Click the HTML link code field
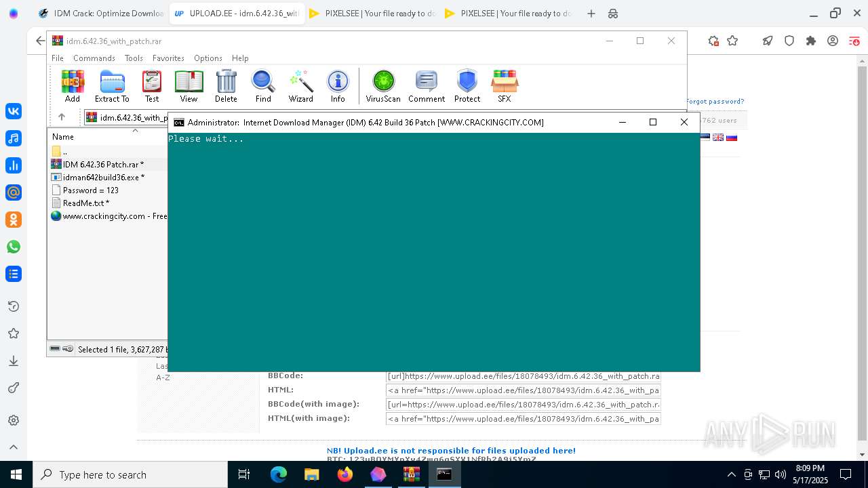 [523, 390]
